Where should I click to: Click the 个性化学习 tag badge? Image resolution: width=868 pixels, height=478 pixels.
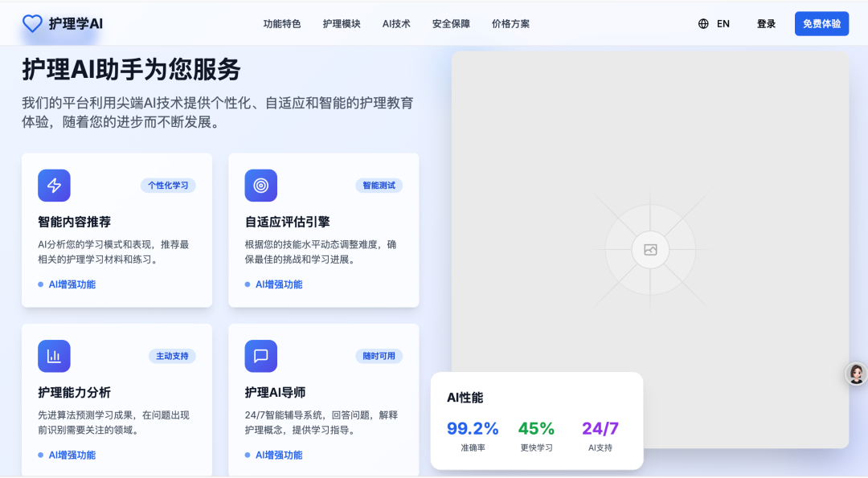[168, 186]
